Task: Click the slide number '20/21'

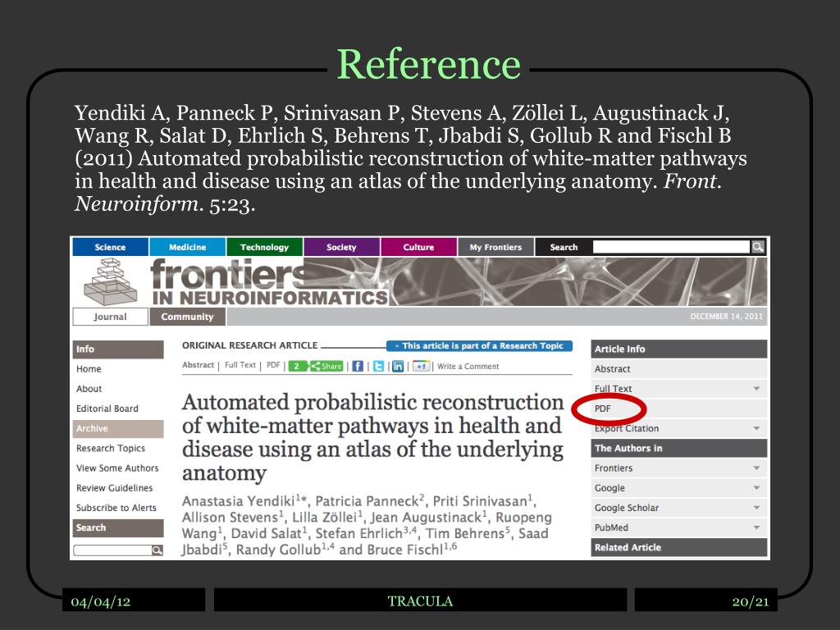Action: (751, 601)
